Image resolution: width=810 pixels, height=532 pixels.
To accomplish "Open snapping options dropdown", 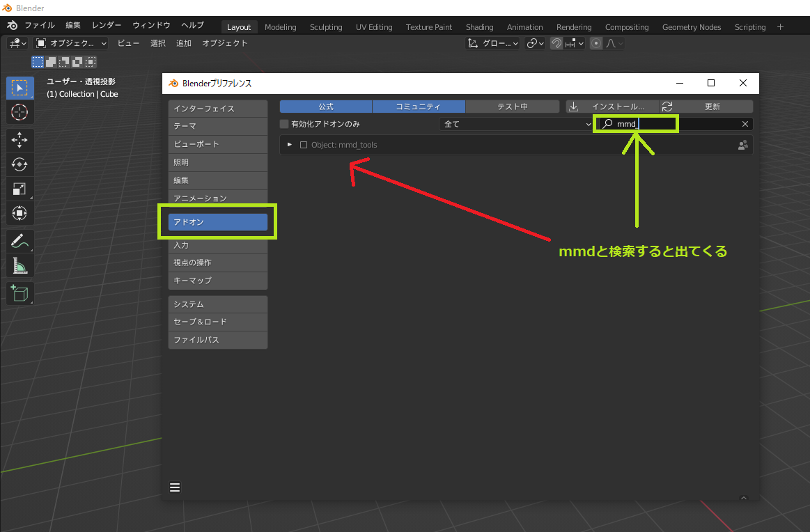I will pos(575,43).
